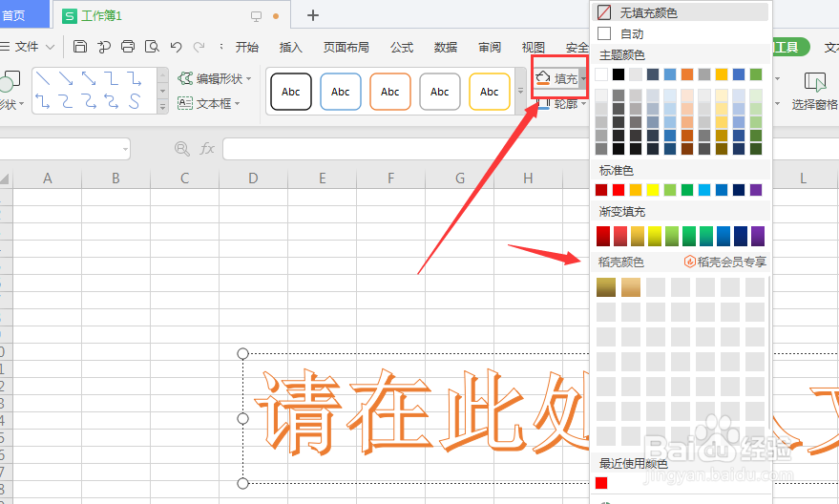Pick the red recently used color
The height and width of the screenshot is (504, 839).
click(601, 483)
